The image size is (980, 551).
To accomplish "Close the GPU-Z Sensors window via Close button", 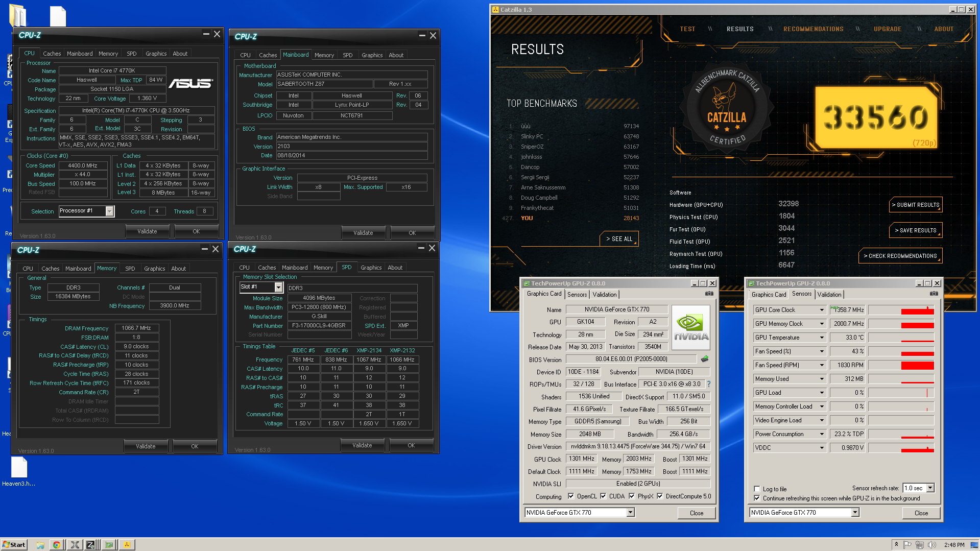I will pos(921,513).
